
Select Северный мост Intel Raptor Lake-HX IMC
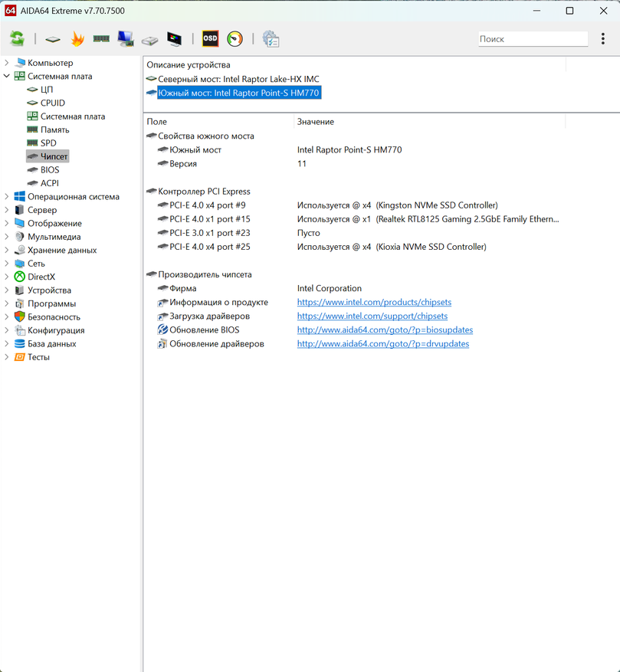coord(238,79)
